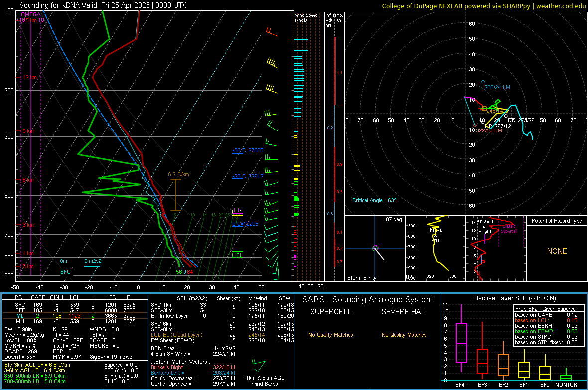Click the BRN Shear = 14 m2/s2 line
Image resolution: width=588 pixels, height=390 pixels.
coord(193,348)
